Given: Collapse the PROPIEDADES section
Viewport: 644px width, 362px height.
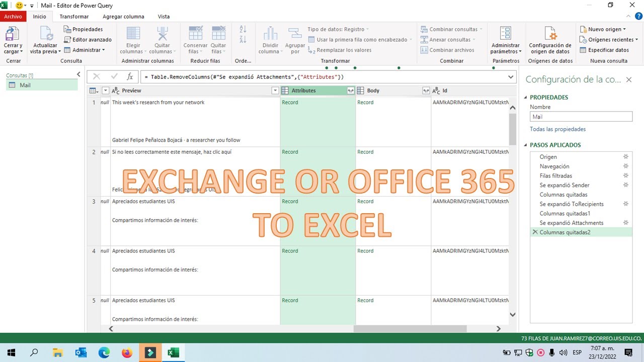Looking at the screenshot, I should pyautogui.click(x=526, y=98).
